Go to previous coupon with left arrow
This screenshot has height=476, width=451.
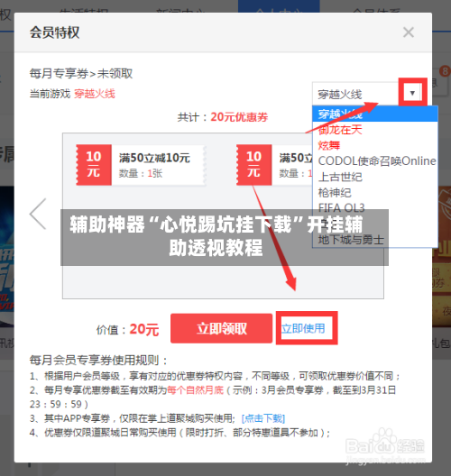tap(38, 214)
